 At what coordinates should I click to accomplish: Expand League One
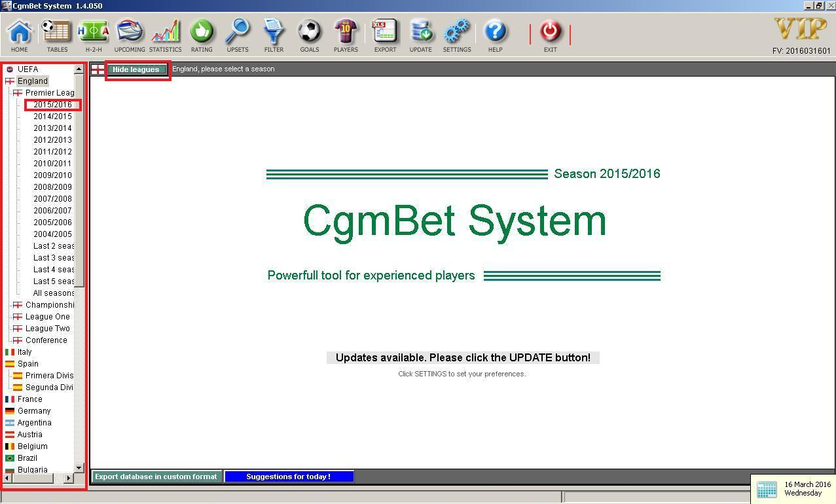48,317
